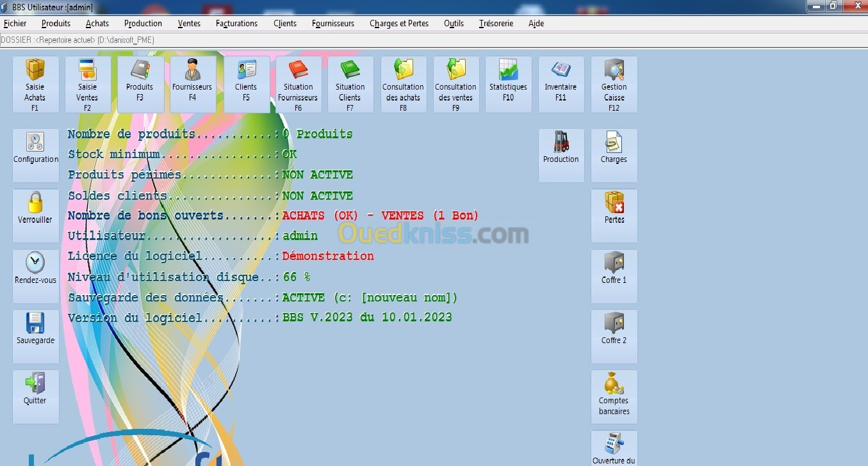Click 'ACTIVE (c: [nouveau nom])' backup status
The width and height of the screenshot is (868, 466).
370,298
